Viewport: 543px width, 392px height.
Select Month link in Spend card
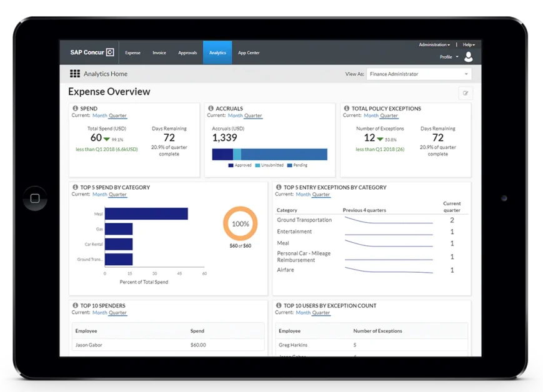pyautogui.click(x=99, y=115)
